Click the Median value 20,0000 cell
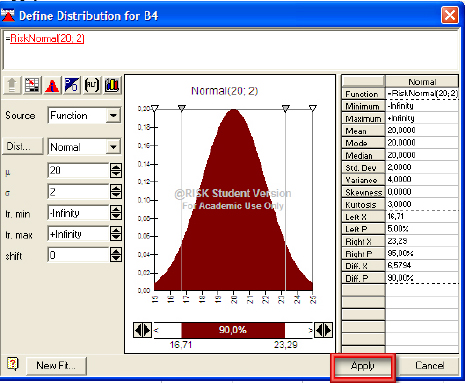The height and width of the screenshot is (383, 465). tap(423, 155)
